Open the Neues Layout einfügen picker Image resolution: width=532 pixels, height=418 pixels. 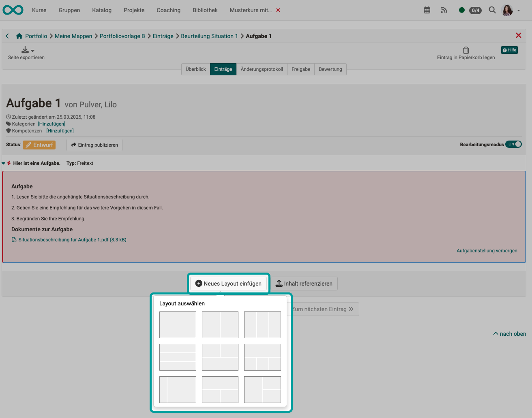tap(228, 283)
